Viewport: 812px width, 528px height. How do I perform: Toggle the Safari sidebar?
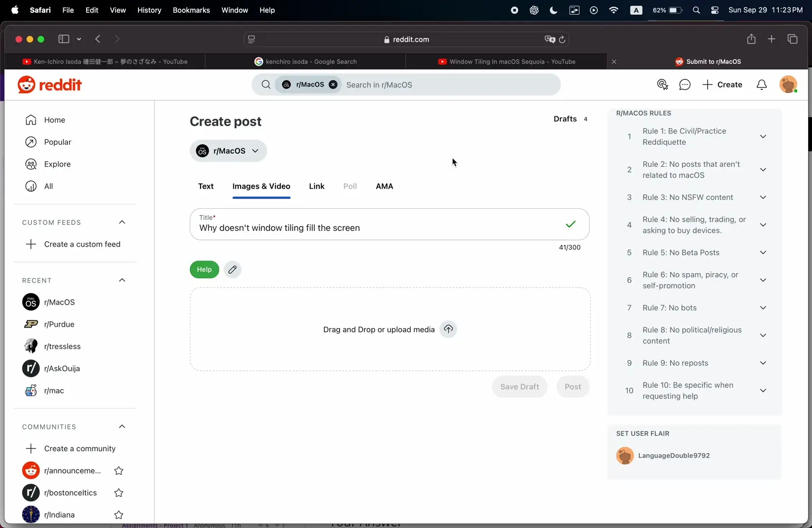coord(64,39)
